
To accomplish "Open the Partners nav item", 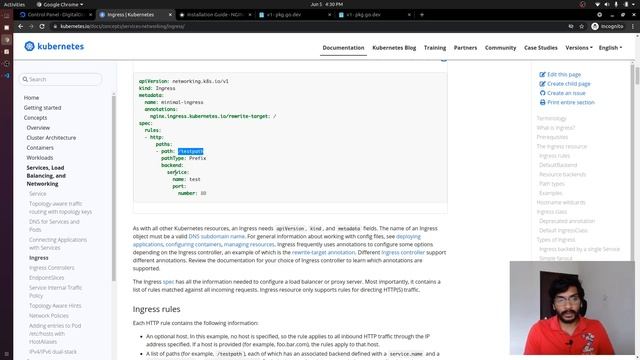I will click(465, 48).
